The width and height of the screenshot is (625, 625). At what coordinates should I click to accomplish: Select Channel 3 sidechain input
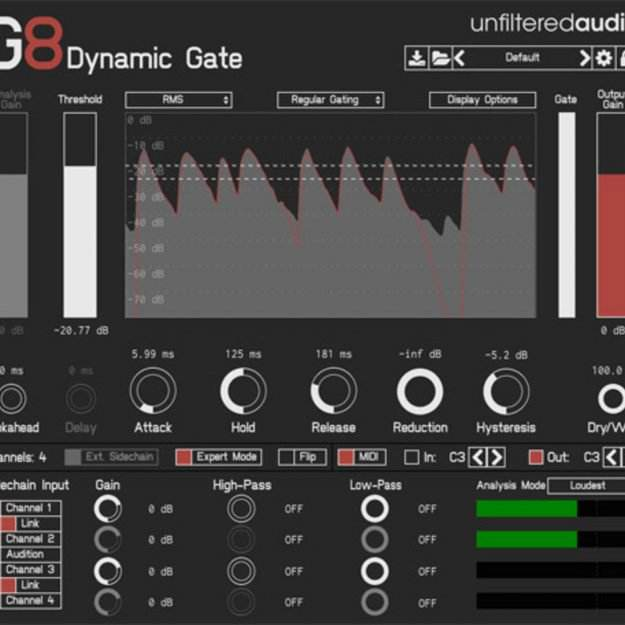coord(30,570)
